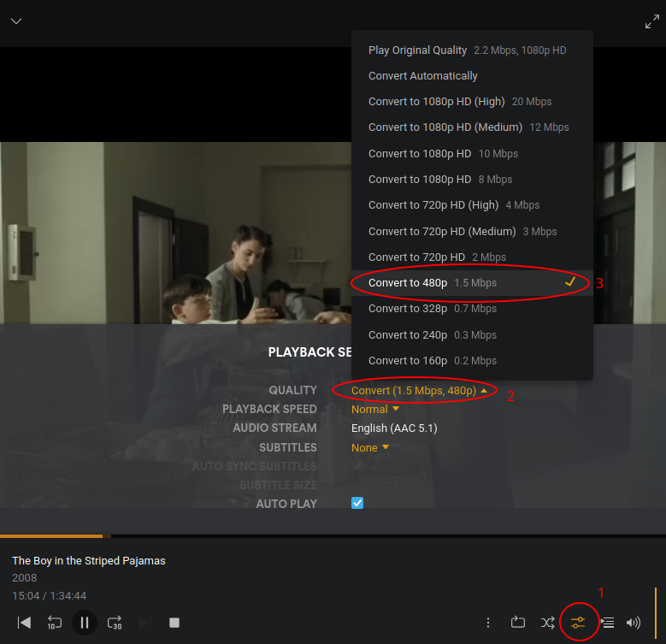Open The Boy in the Striped Pajamas title link
This screenshot has width=666, height=644.
(x=89, y=561)
